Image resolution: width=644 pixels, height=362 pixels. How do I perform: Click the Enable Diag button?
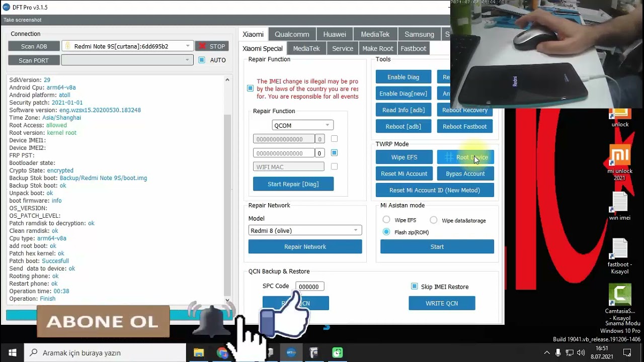(x=404, y=77)
